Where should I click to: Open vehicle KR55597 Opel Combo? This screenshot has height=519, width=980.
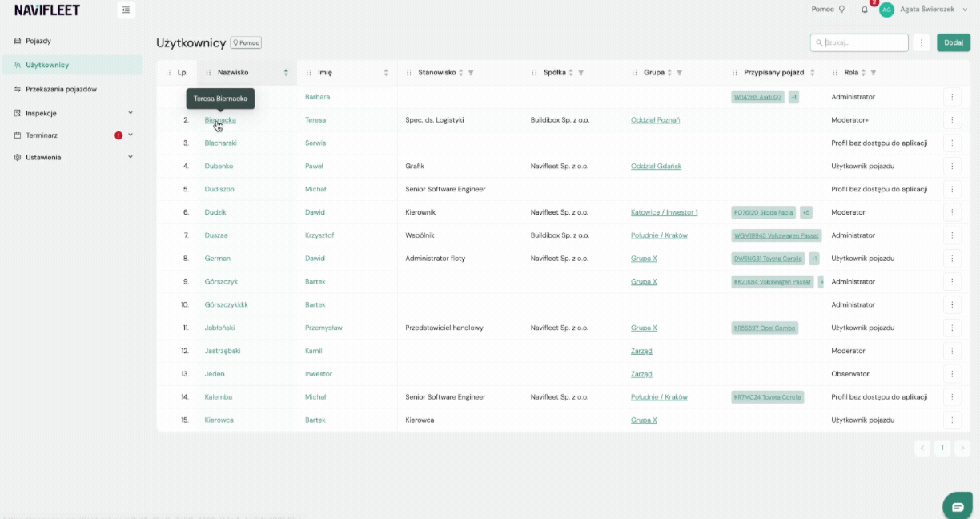tap(765, 328)
